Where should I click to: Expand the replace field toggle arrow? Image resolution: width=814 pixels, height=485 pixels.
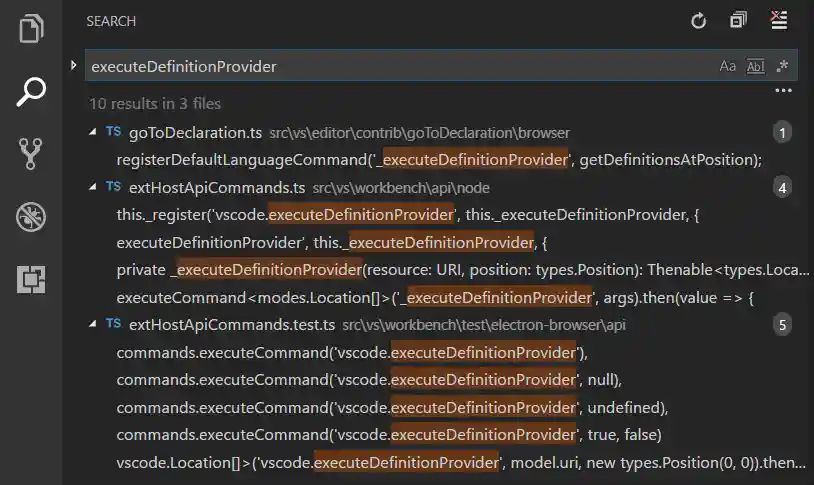[x=73, y=65]
